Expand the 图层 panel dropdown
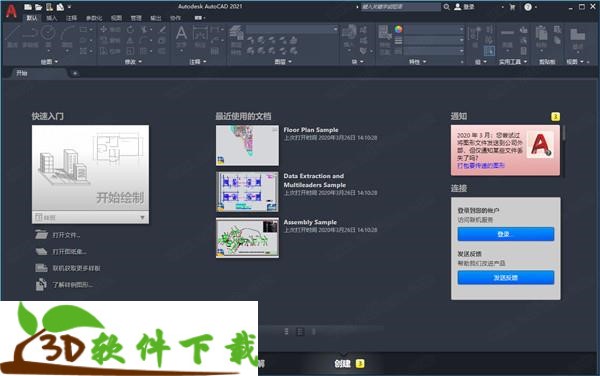Viewport: 600px width, 376px height. (283, 62)
